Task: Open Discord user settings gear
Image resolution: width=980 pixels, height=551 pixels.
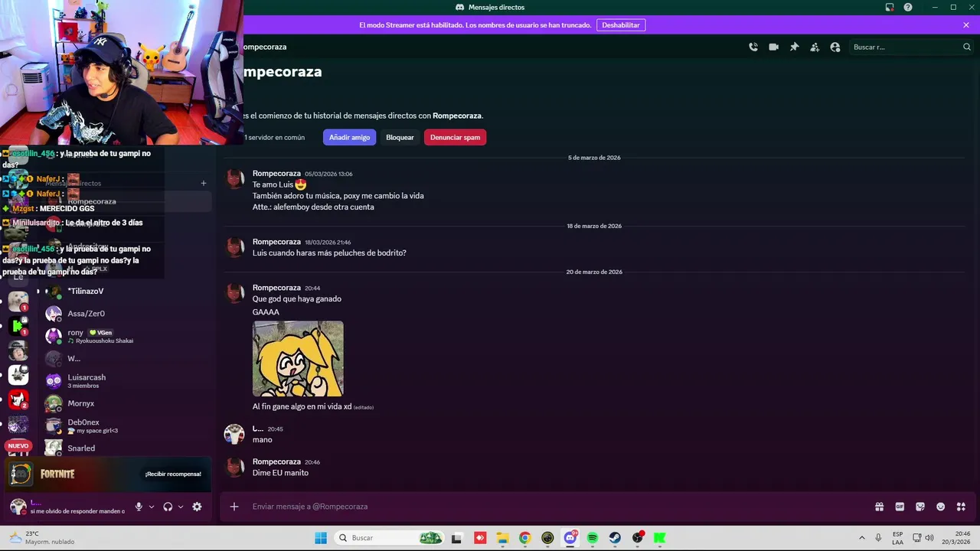Action: tap(197, 507)
